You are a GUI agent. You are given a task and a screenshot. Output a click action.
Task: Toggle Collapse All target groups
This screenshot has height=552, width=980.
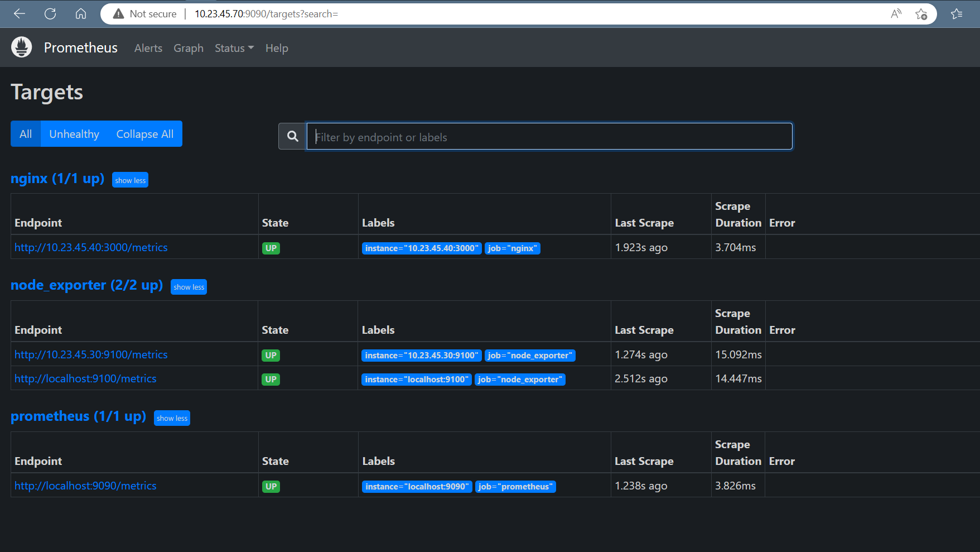pos(144,134)
